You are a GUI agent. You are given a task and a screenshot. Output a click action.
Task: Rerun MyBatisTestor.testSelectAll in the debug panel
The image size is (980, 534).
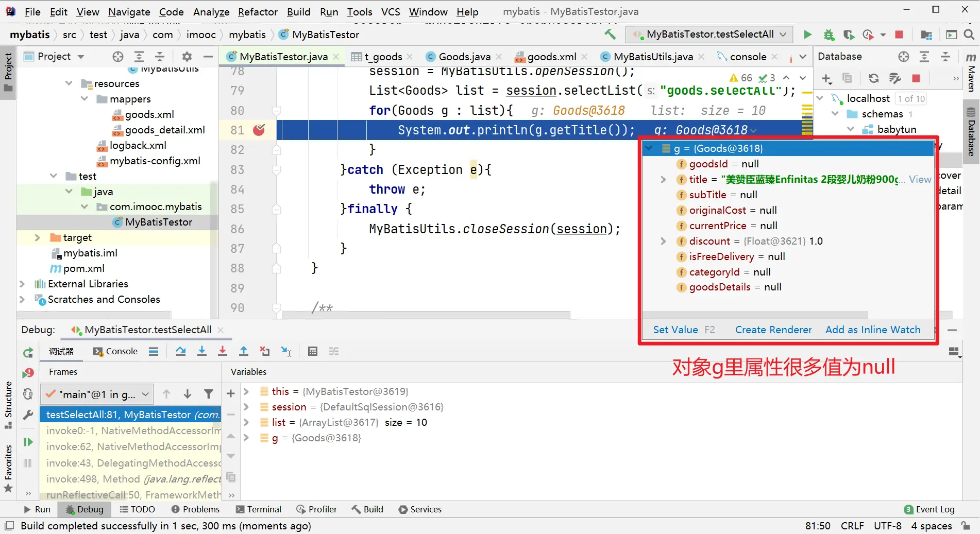click(28, 353)
